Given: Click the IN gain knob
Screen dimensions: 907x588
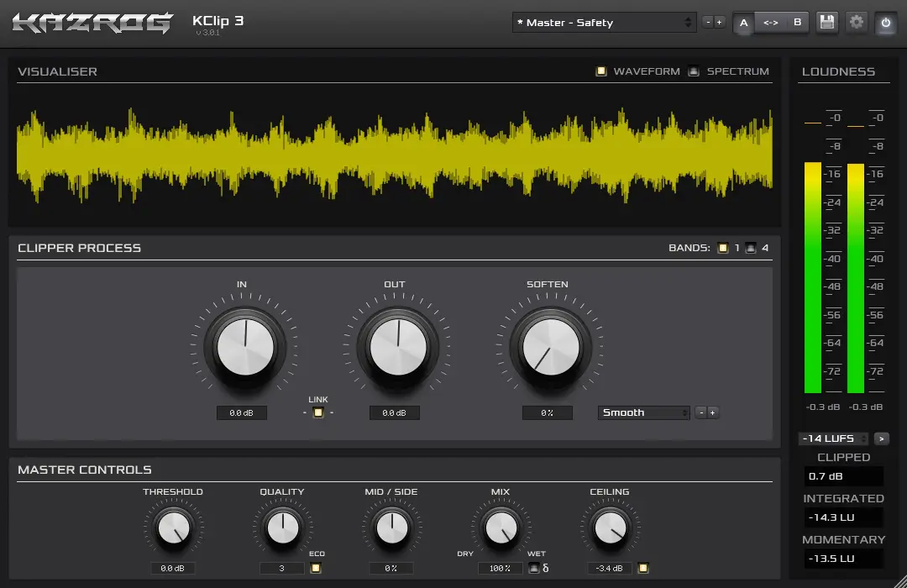Looking at the screenshot, I should coord(245,347).
